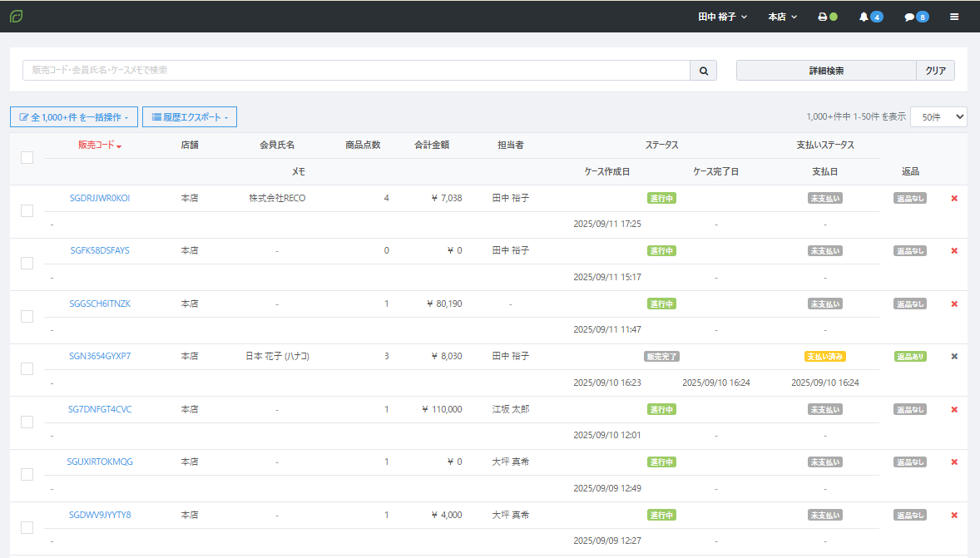Image resolution: width=980 pixels, height=558 pixels.
Task: Delete row SGDRJJWR0KOI with red X
Action: (954, 198)
